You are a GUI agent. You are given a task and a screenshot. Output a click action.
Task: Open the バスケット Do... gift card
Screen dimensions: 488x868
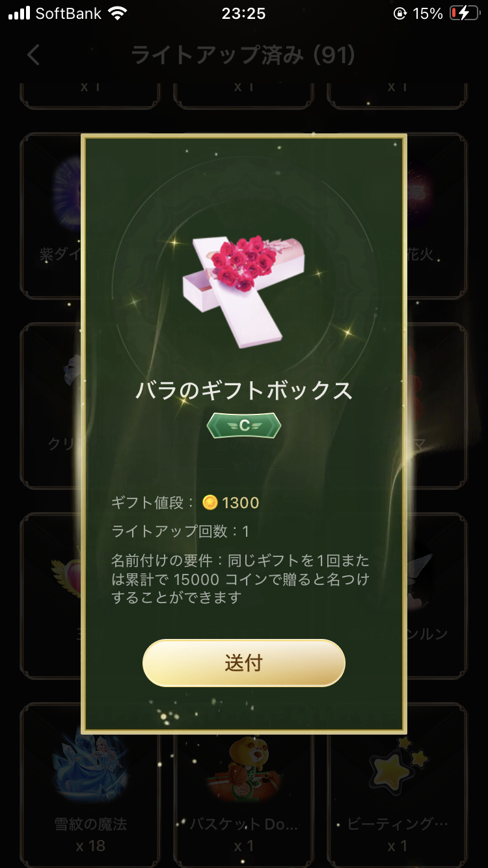click(x=243, y=785)
